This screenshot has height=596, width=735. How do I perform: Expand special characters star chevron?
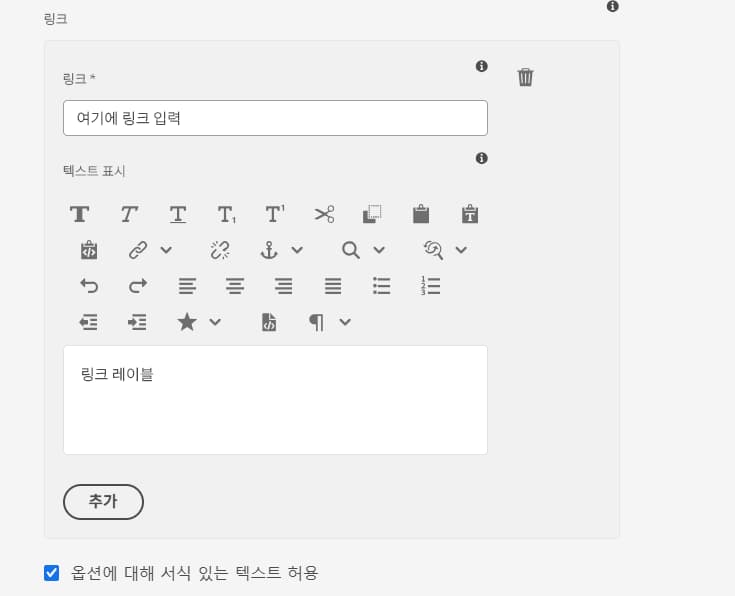click(x=215, y=322)
